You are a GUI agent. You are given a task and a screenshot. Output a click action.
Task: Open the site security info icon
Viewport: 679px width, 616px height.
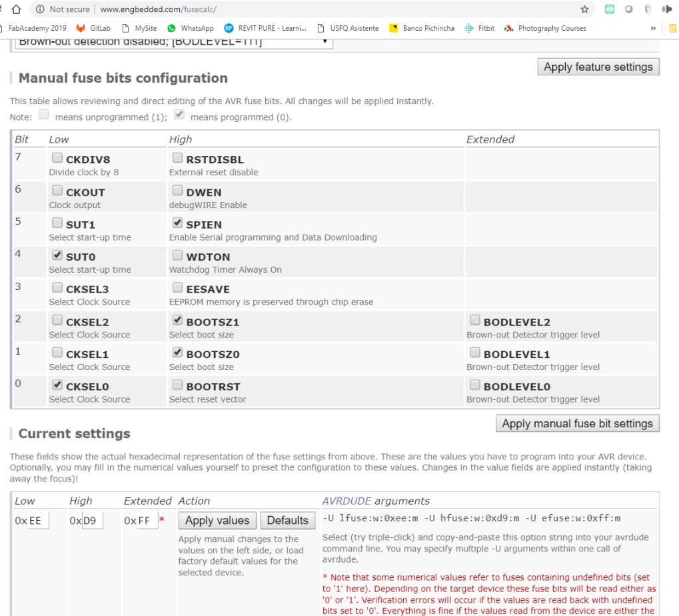click(x=40, y=9)
